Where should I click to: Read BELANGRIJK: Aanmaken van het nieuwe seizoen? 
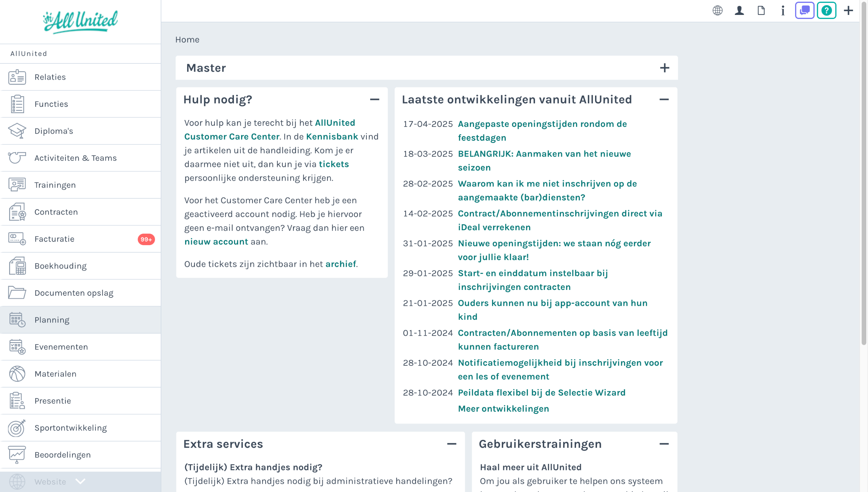click(545, 161)
